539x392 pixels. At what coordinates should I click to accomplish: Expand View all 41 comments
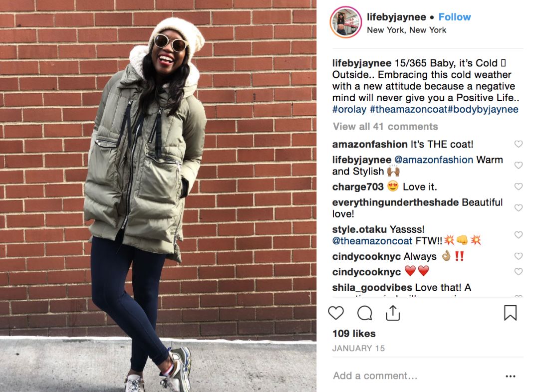click(x=385, y=127)
